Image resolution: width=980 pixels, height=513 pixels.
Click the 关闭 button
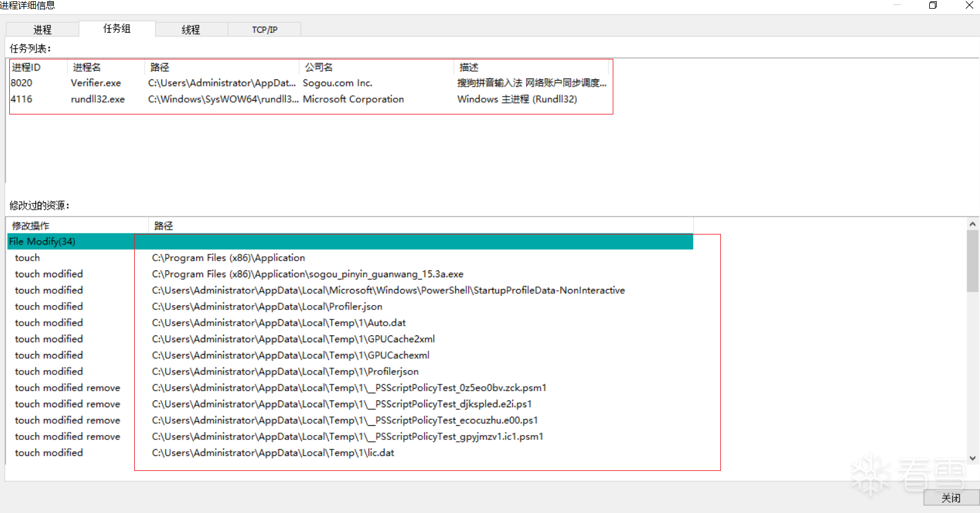[950, 498]
